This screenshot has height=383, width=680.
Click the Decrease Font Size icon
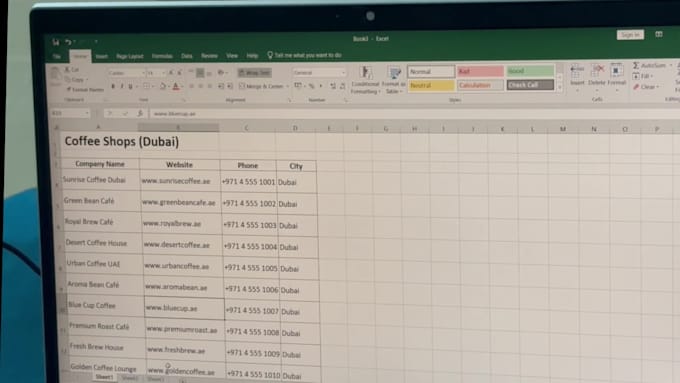(180, 73)
